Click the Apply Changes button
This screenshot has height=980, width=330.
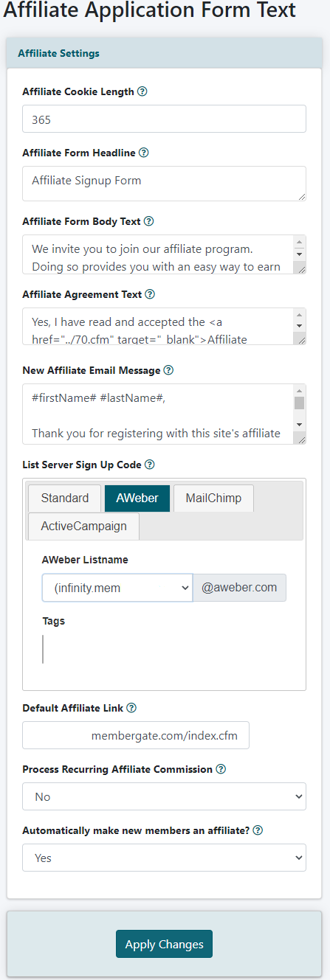click(x=164, y=945)
